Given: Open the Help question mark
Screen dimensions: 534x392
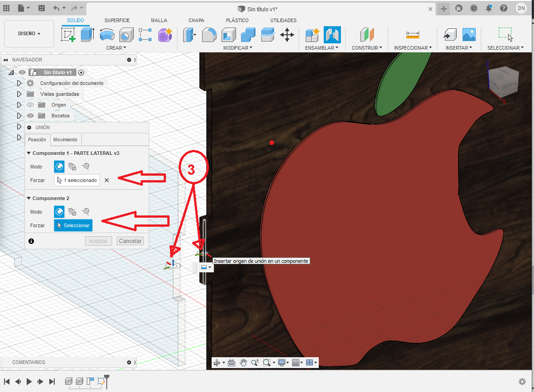Looking at the screenshot, I should [504, 8].
